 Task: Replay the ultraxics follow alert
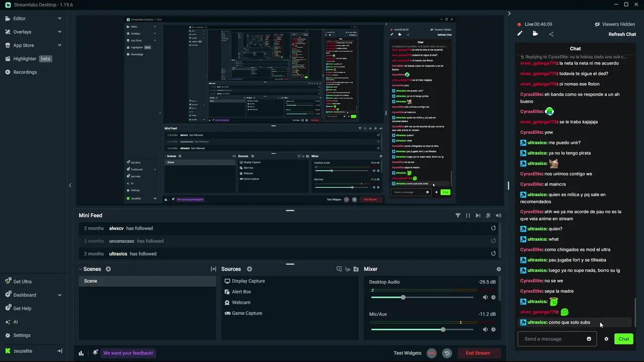click(494, 254)
